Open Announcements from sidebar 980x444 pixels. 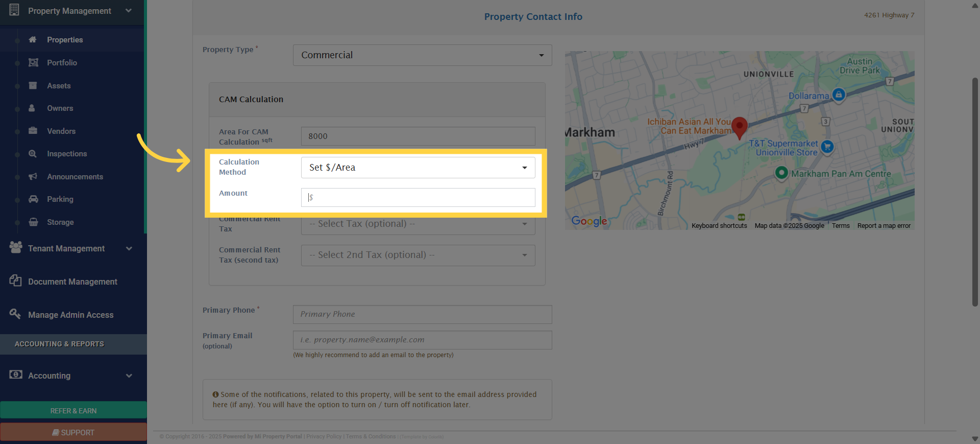coord(75,177)
